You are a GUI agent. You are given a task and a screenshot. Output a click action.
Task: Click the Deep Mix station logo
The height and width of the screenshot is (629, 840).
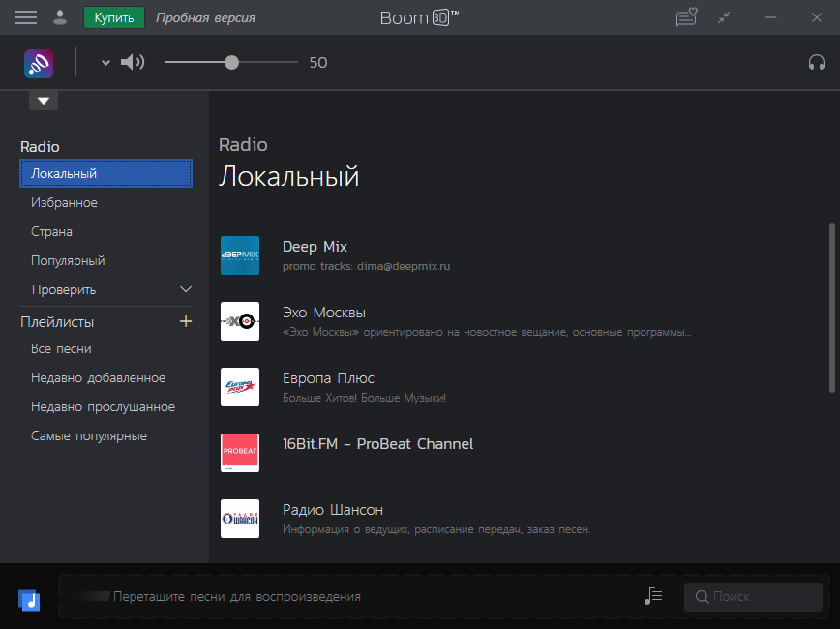[x=240, y=255]
